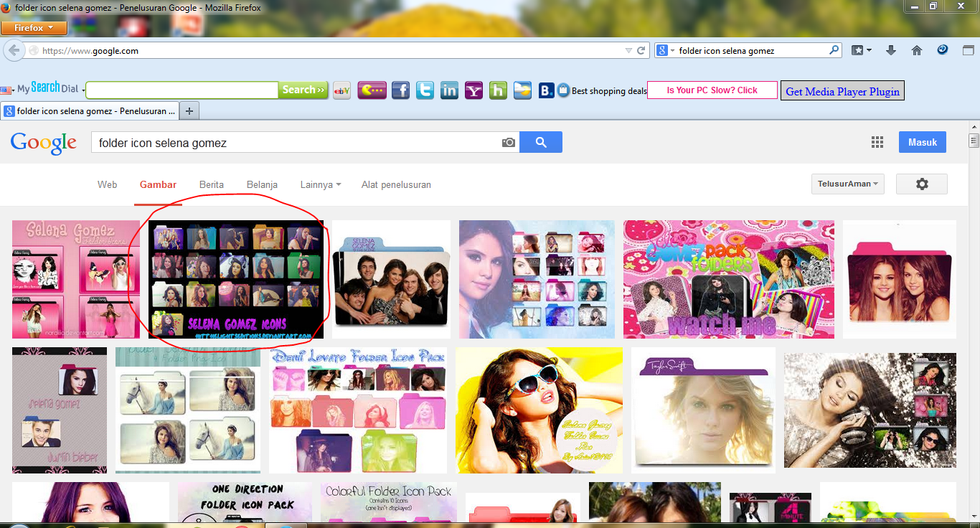Select the Gambar tab

[158, 184]
